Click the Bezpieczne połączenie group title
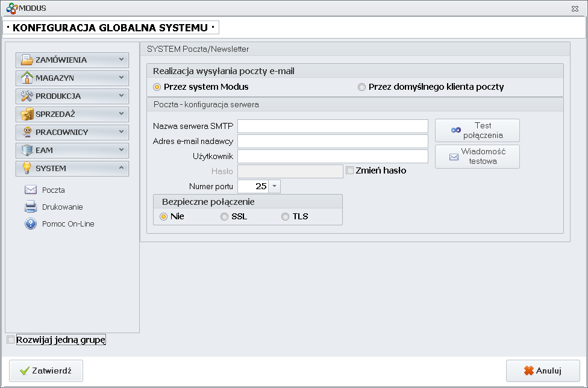Screen dimensions: 588x388 pyautogui.click(x=208, y=202)
